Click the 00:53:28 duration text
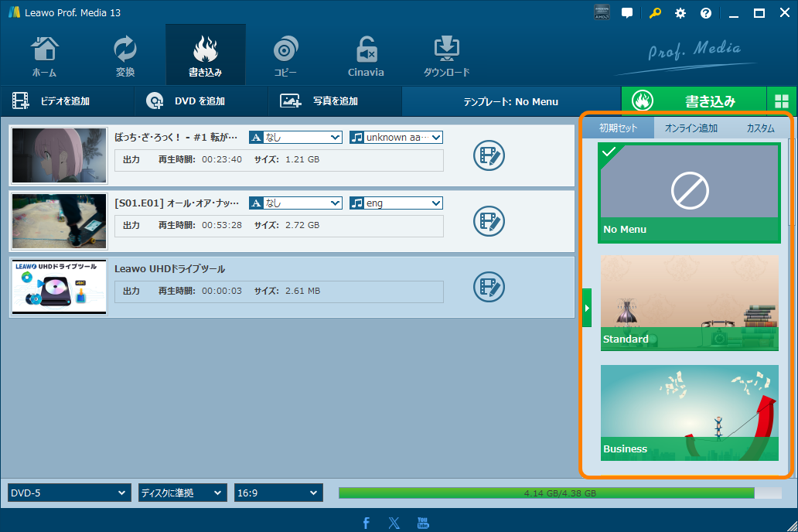This screenshot has height=532, width=798. (222, 225)
